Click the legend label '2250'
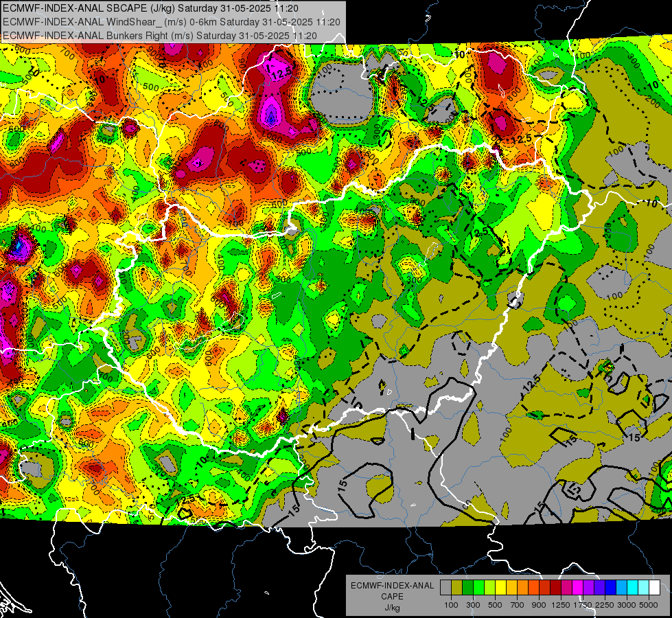672x618 pixels. (605, 605)
